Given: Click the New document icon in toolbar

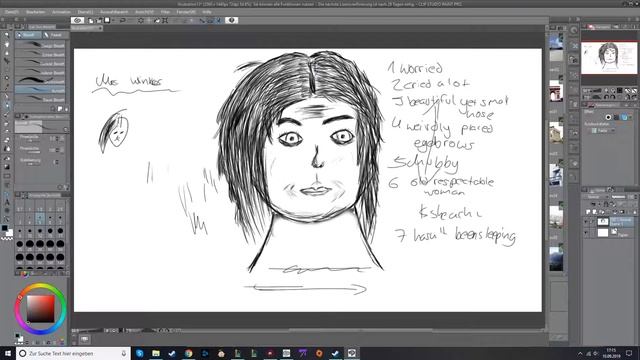Looking at the screenshot, I should [91, 20].
